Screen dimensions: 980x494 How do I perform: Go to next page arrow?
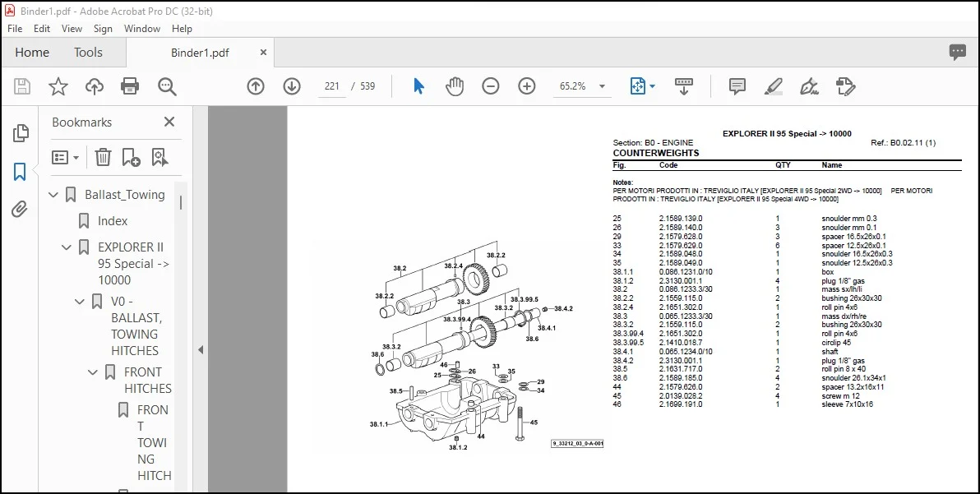coord(292,86)
